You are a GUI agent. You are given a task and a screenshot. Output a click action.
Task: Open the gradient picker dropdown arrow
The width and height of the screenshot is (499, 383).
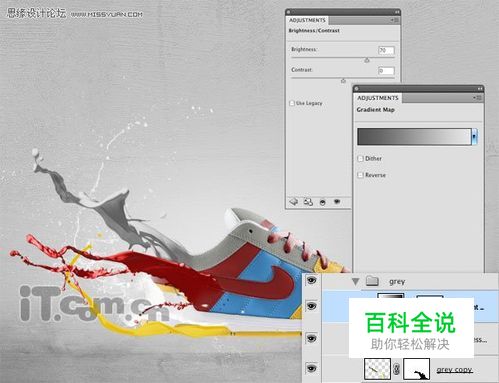(x=474, y=137)
